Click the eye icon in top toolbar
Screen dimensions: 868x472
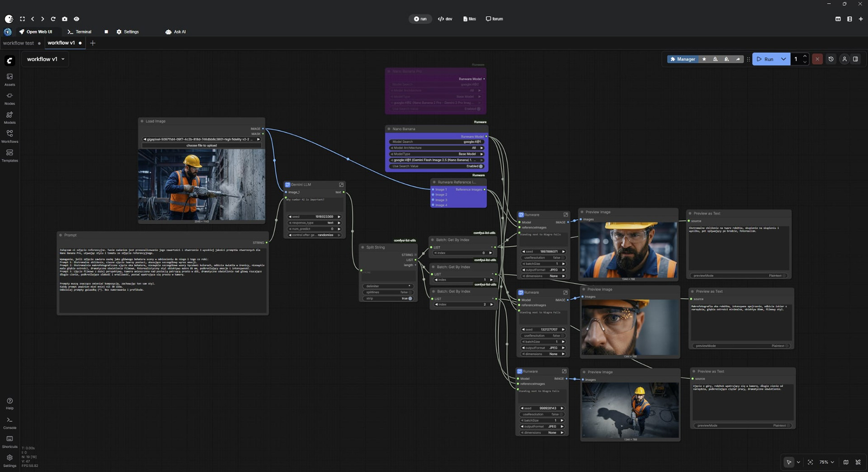(x=76, y=19)
